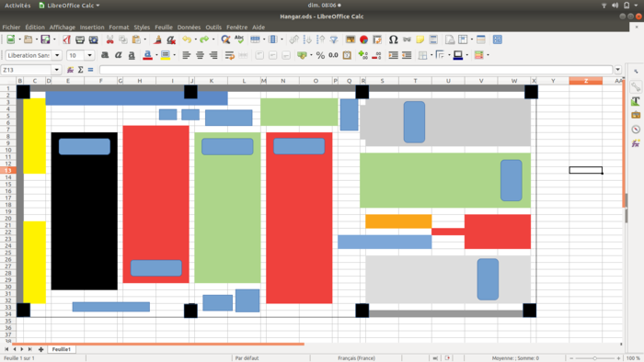The image size is (644, 362).
Task: Toggle bold formatting
Action: click(x=105, y=55)
